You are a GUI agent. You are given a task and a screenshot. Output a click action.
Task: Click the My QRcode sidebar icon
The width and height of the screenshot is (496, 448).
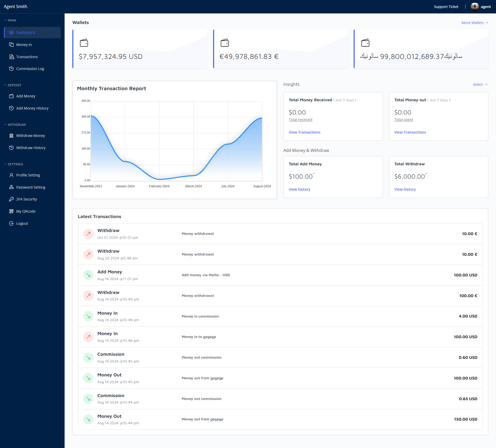pyautogui.click(x=11, y=211)
